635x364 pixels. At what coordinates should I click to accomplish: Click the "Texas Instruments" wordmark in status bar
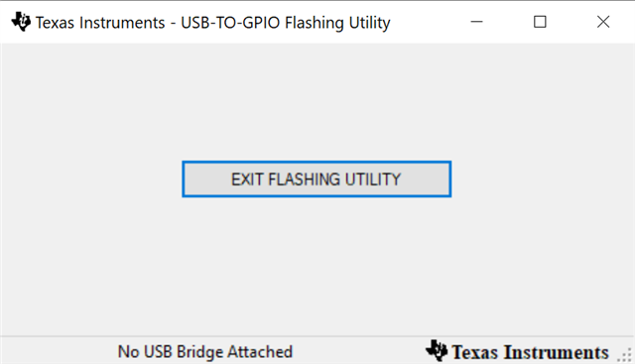click(x=530, y=352)
